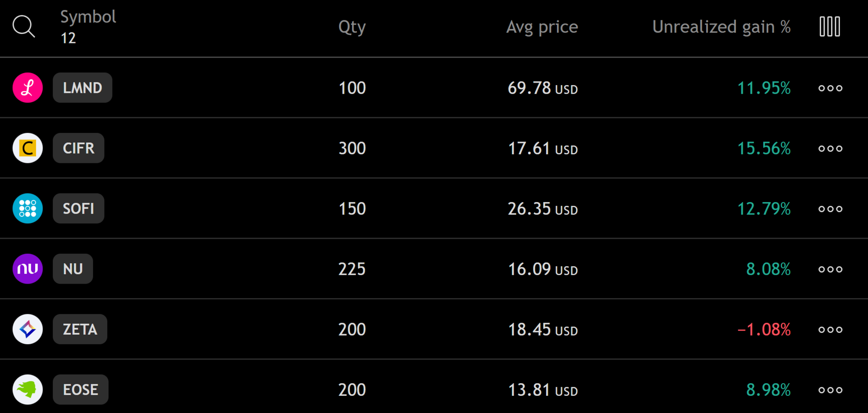Select the SOFI symbol badge
Image resolution: width=868 pixels, height=413 pixels.
(78, 208)
